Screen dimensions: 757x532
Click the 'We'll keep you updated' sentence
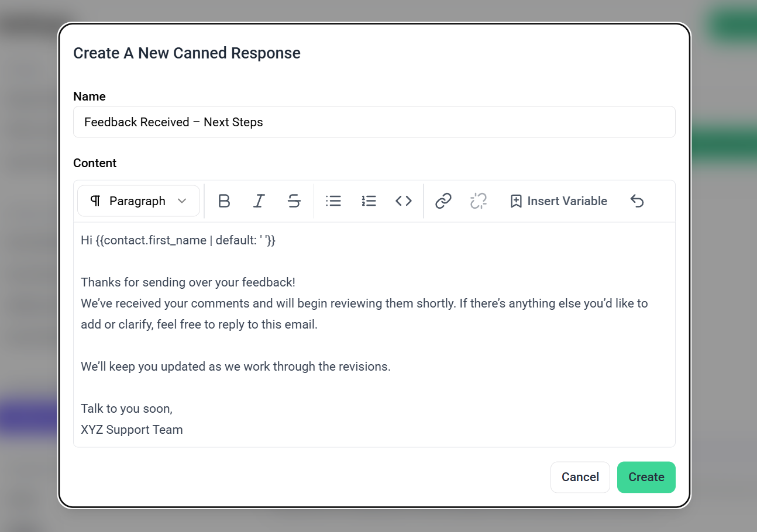(235, 367)
